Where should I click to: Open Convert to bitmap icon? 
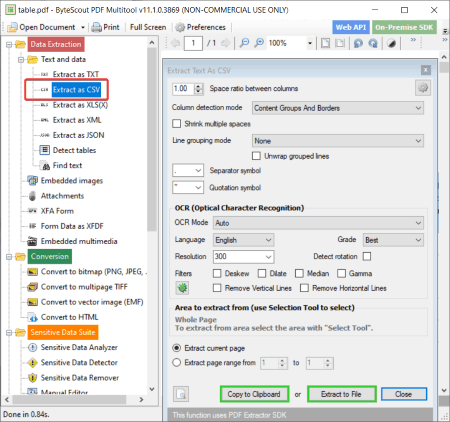[x=32, y=272]
